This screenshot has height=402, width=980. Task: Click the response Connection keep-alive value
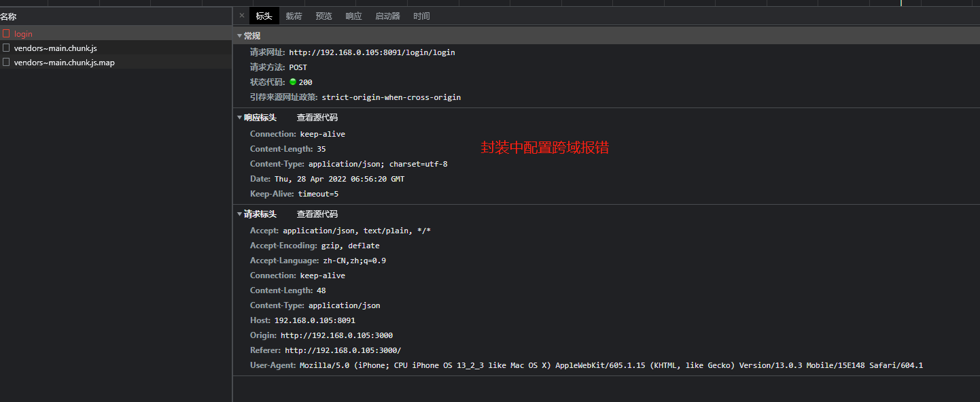click(x=323, y=134)
